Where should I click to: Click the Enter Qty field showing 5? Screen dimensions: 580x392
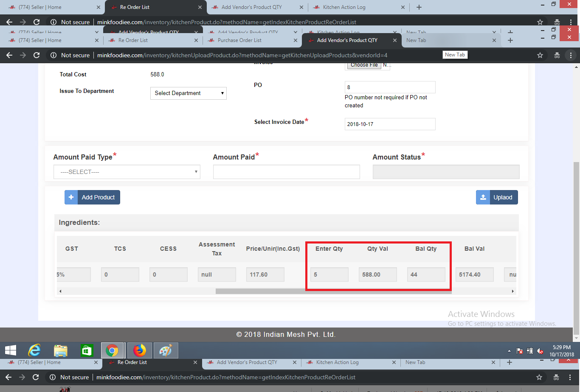pyautogui.click(x=329, y=274)
